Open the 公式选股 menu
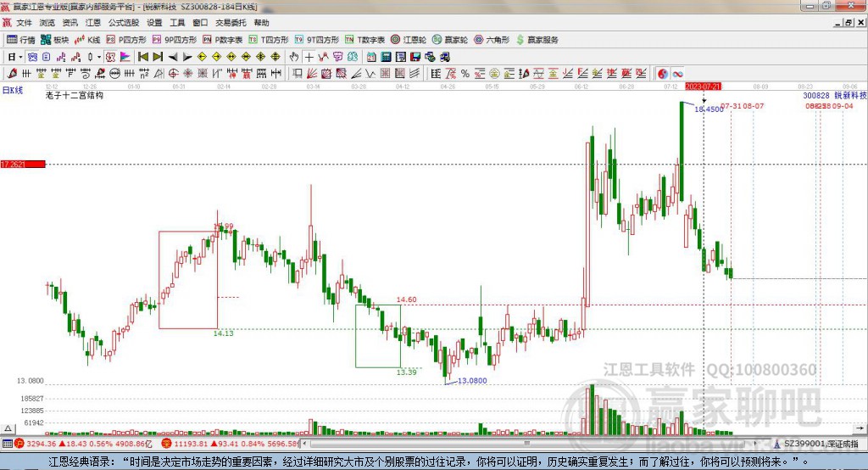Image resolution: width=868 pixels, height=470 pixels. pyautogui.click(x=124, y=23)
